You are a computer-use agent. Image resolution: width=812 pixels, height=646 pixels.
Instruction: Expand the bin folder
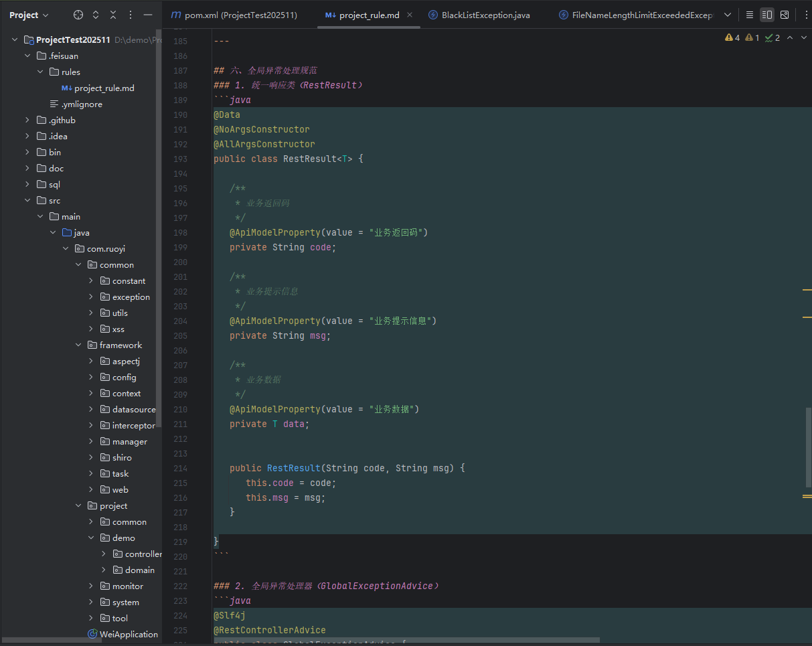click(27, 152)
